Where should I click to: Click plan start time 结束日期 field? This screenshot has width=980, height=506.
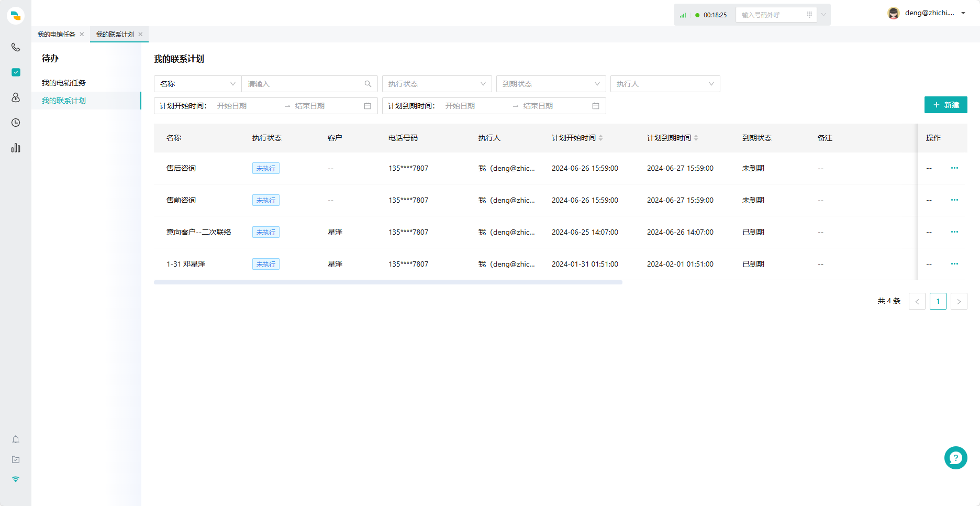(325, 106)
